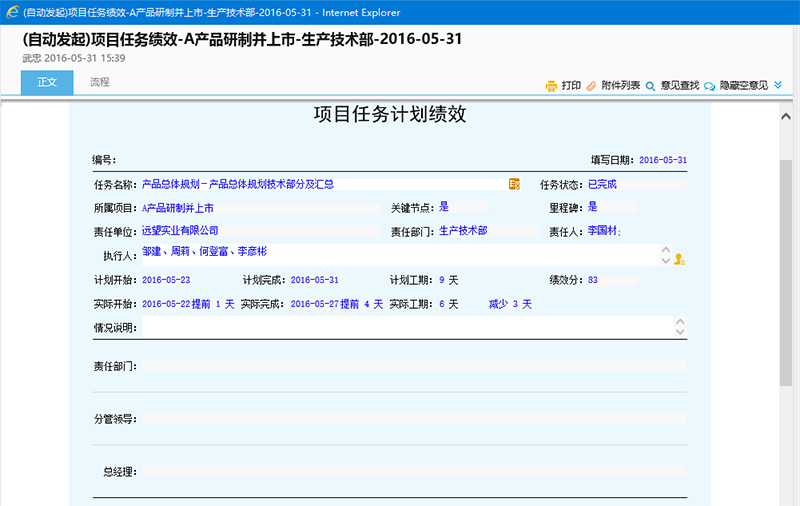Click the paperclip icon for 附件列表

591,86
